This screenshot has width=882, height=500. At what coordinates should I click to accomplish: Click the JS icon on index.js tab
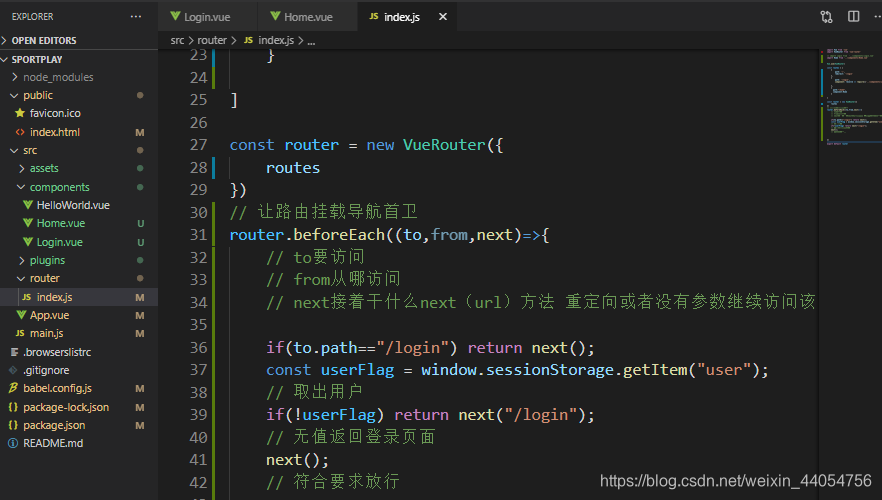(374, 17)
